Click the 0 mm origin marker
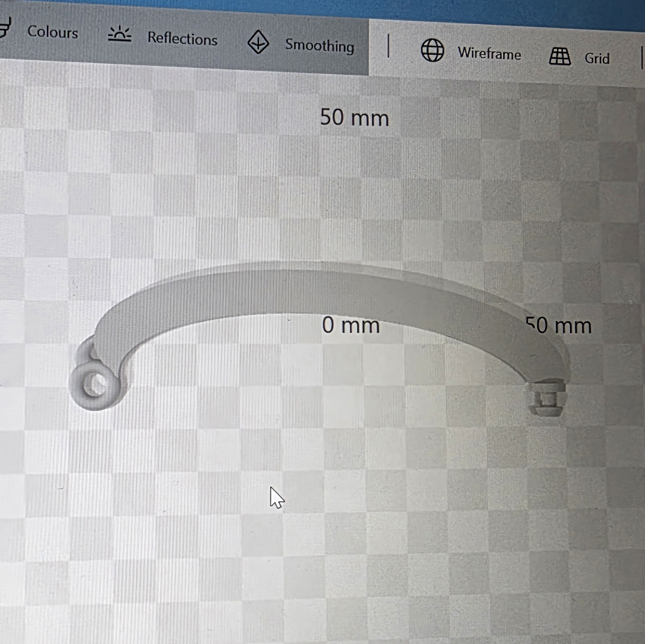645x644 pixels. pyautogui.click(x=350, y=325)
